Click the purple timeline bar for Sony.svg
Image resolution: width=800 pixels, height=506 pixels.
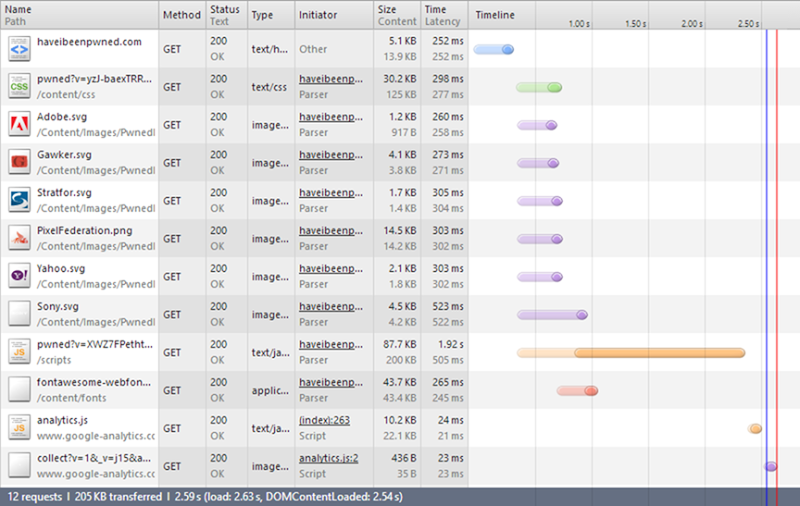(552, 315)
